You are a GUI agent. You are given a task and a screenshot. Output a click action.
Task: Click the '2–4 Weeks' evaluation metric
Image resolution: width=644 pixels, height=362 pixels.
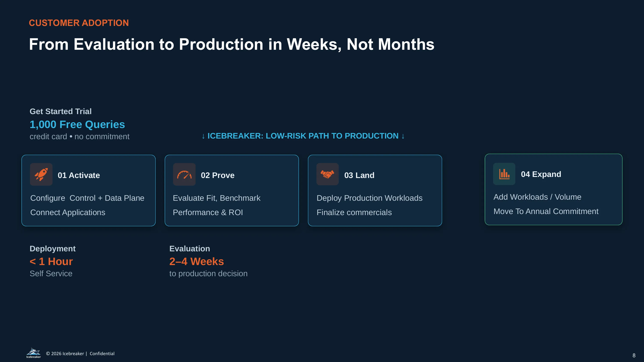pos(196,262)
